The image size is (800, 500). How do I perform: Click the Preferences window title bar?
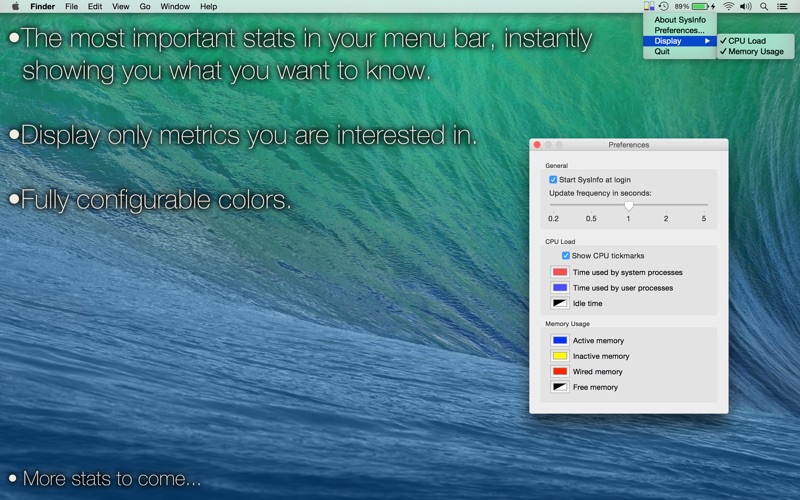click(x=629, y=145)
